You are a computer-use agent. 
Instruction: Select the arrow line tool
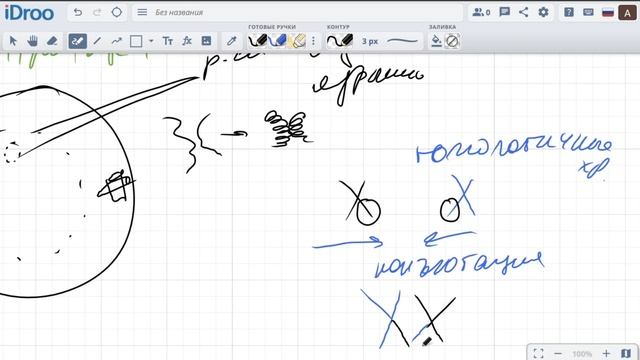click(x=117, y=41)
